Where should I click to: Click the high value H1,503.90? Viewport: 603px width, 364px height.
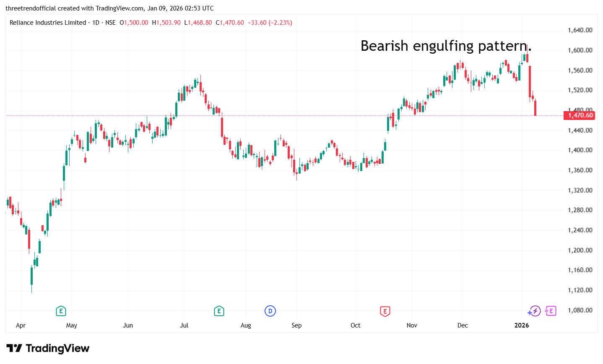pyautogui.click(x=166, y=23)
